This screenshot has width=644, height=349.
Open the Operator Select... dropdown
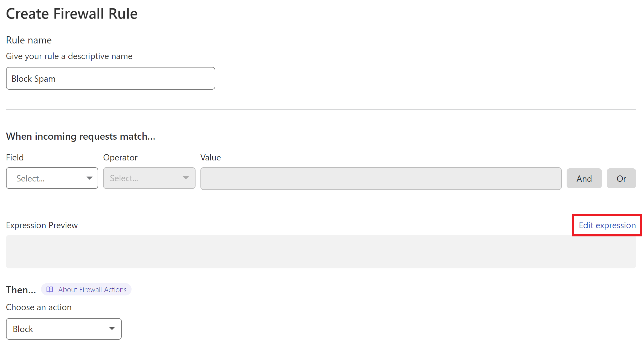(x=149, y=178)
